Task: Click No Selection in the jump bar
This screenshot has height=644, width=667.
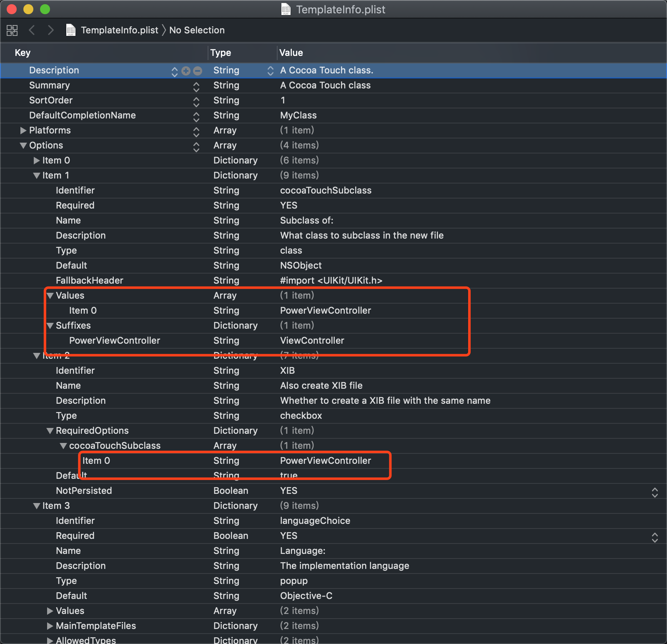Action: click(197, 30)
